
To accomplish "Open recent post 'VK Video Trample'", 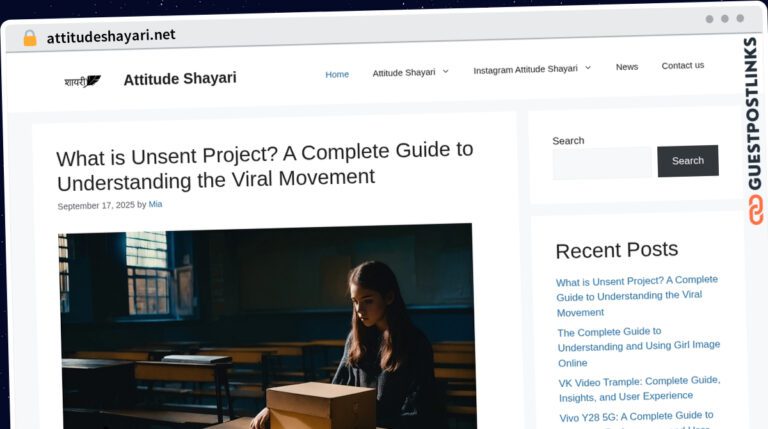I will click(x=639, y=389).
